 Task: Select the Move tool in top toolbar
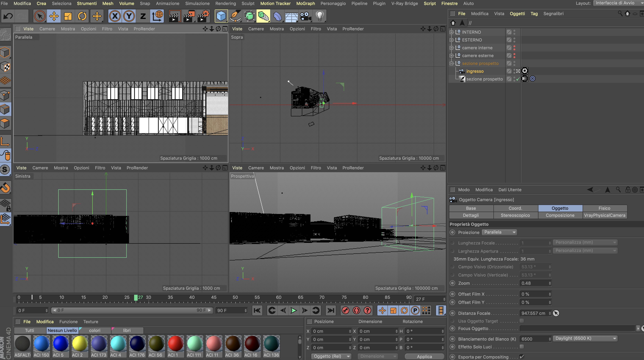54,16
